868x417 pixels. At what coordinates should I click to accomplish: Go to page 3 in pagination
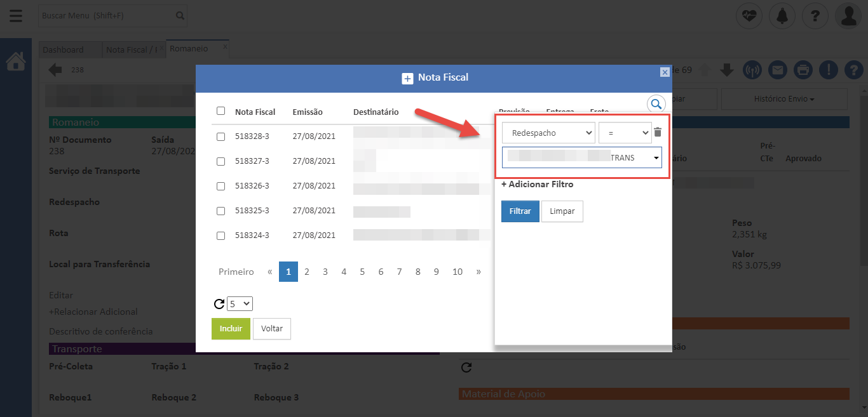325,272
